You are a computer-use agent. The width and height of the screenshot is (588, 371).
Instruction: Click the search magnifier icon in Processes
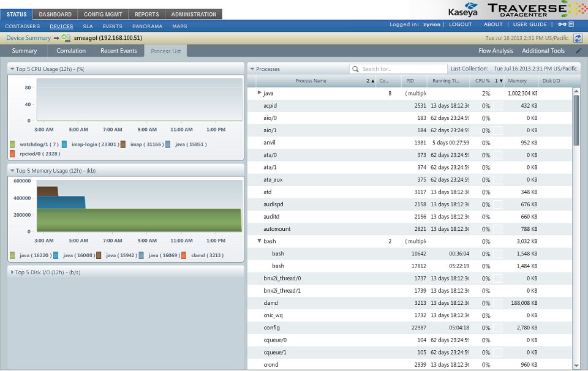click(355, 69)
